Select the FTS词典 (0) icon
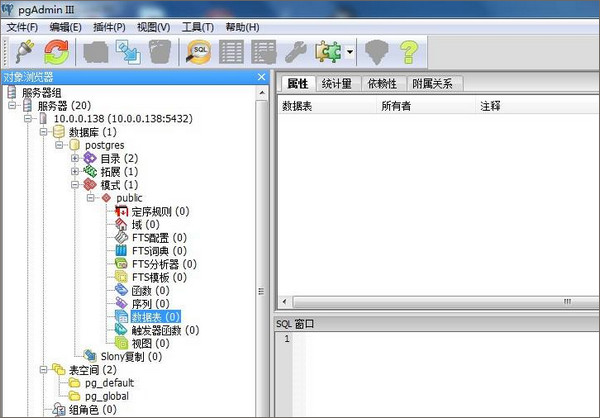 [x=121, y=251]
